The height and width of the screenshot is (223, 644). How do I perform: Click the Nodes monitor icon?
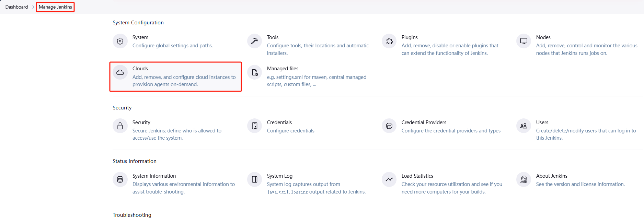tap(524, 41)
